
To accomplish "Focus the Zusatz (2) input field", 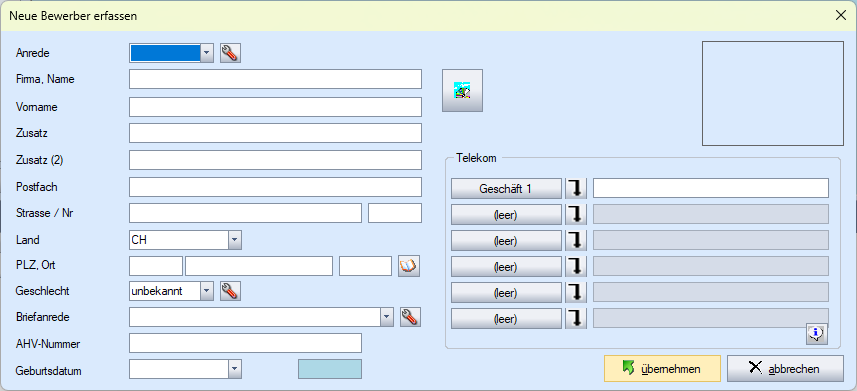I will [275, 160].
